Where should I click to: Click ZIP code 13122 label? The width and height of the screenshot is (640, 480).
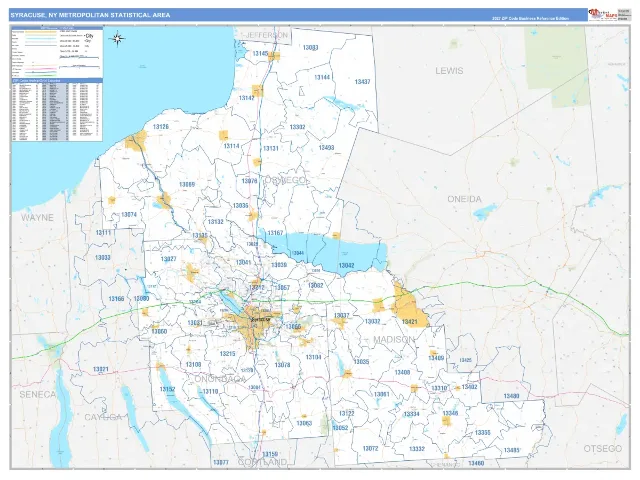click(347, 414)
